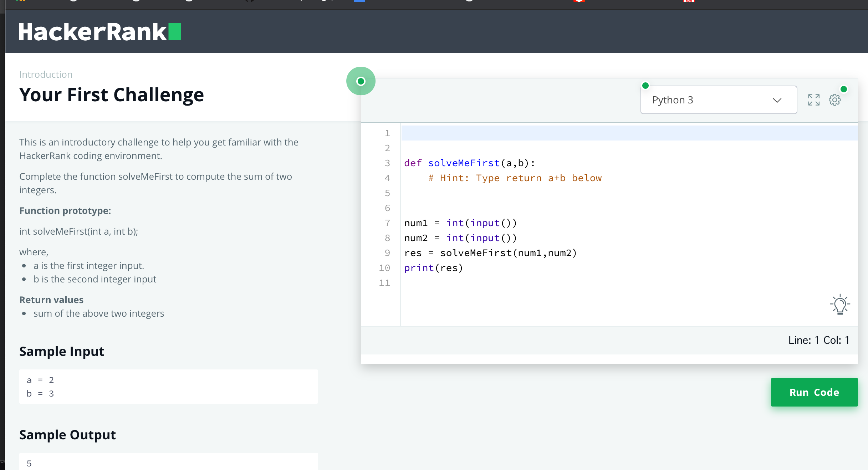This screenshot has width=868, height=470.
Task: Click the Your First Challenge heading
Action: [112, 95]
